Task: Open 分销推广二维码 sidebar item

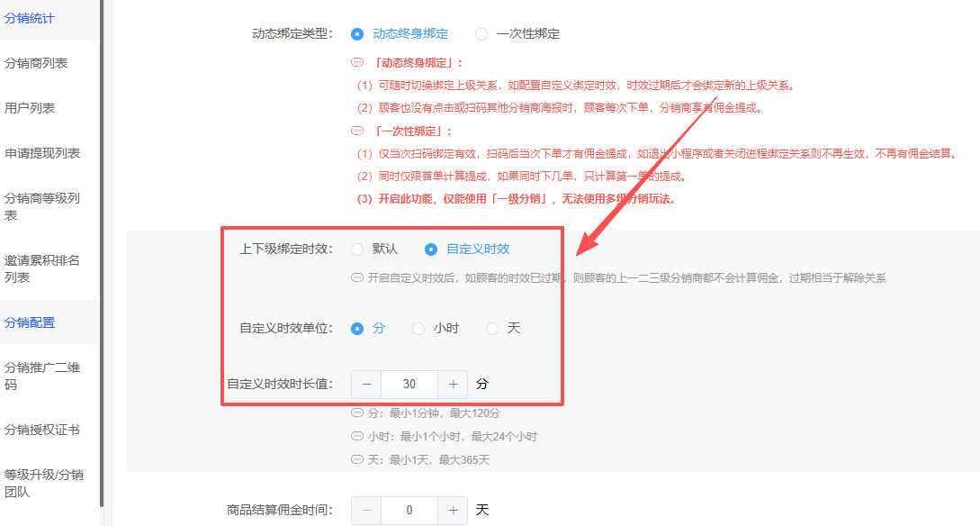Action: pyautogui.click(x=42, y=376)
